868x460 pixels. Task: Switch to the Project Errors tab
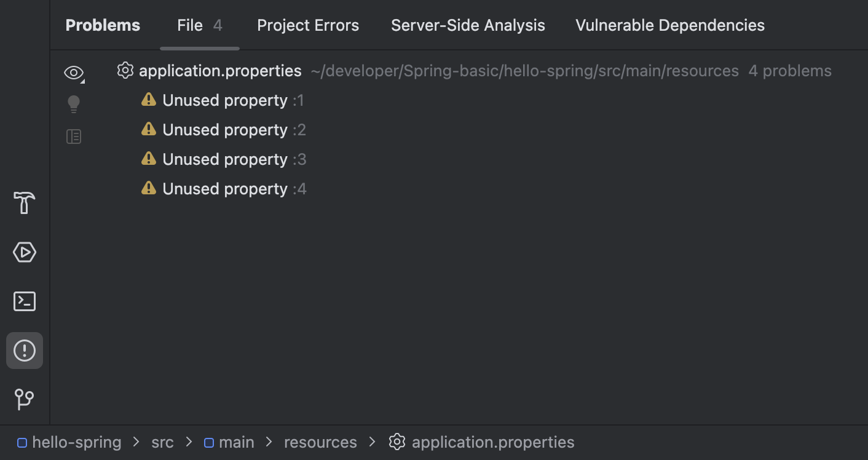tap(307, 25)
